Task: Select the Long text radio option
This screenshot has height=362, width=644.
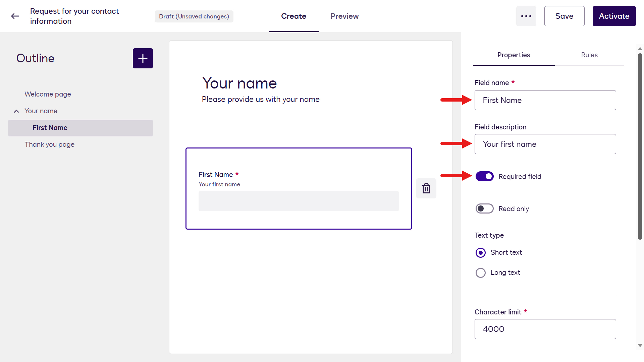Action: pos(481,273)
